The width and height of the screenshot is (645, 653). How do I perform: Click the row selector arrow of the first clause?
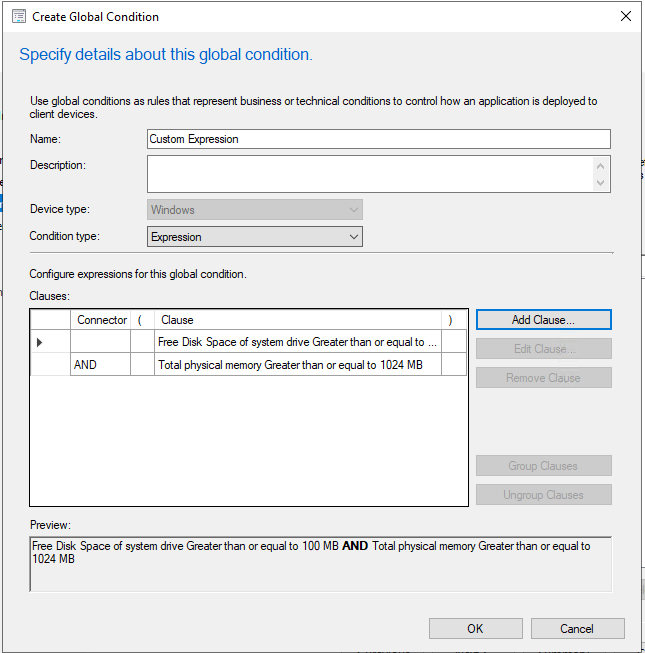(x=40, y=342)
